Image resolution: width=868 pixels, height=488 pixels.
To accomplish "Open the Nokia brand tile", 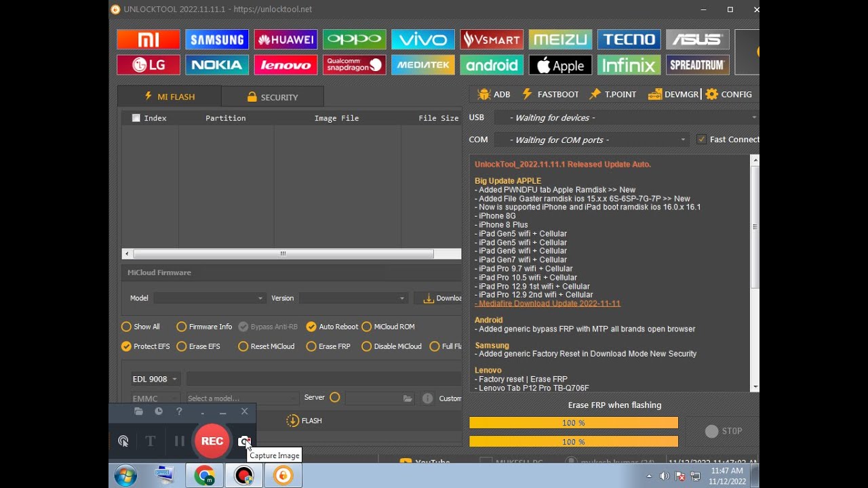I will (217, 65).
